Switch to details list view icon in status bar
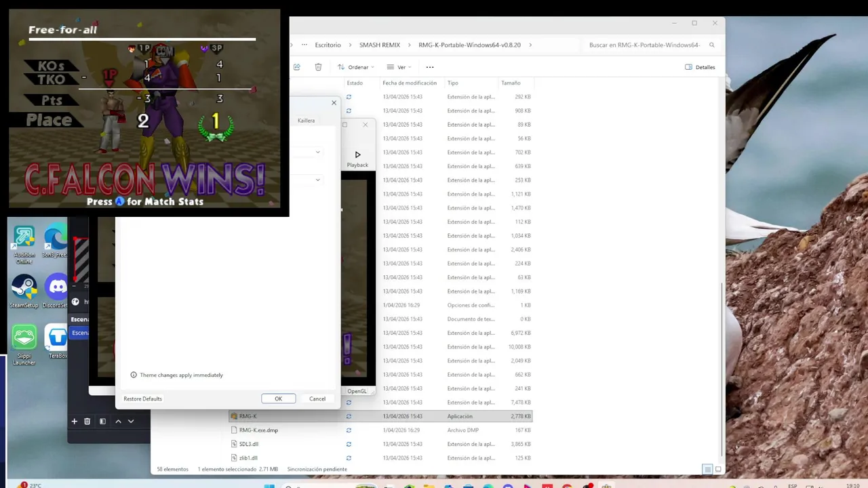The height and width of the screenshot is (488, 868). click(x=707, y=469)
